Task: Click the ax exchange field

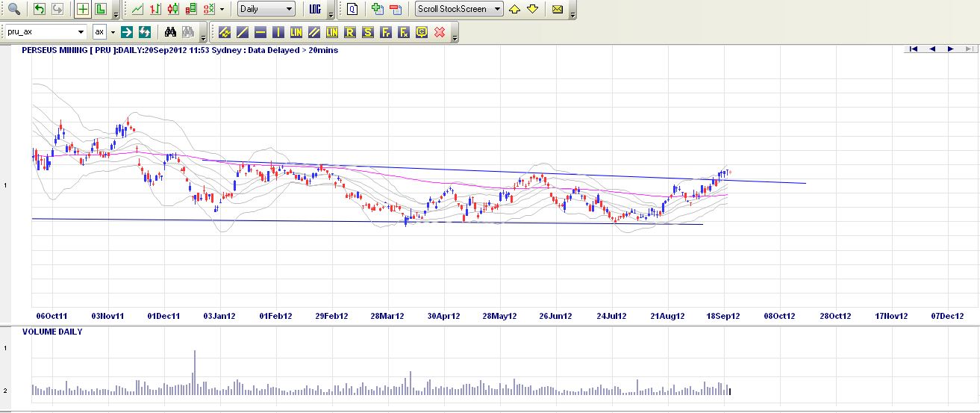Action: tap(99, 31)
